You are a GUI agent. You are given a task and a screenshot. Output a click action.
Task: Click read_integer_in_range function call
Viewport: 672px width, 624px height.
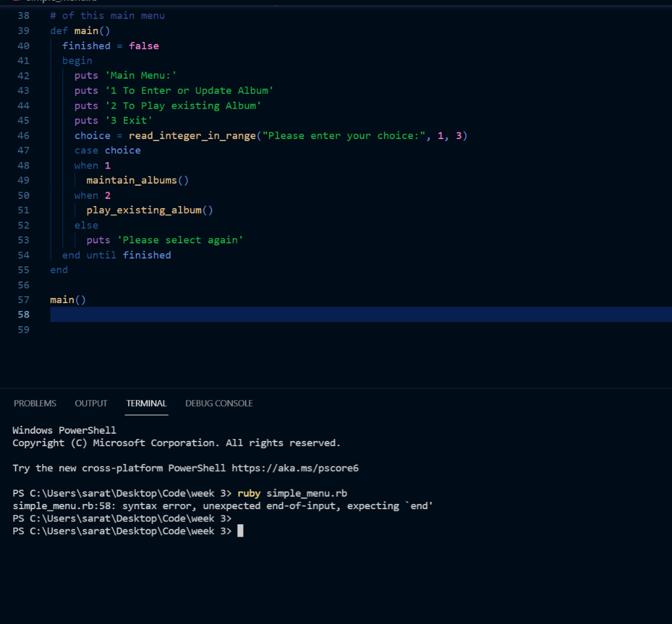click(192, 136)
